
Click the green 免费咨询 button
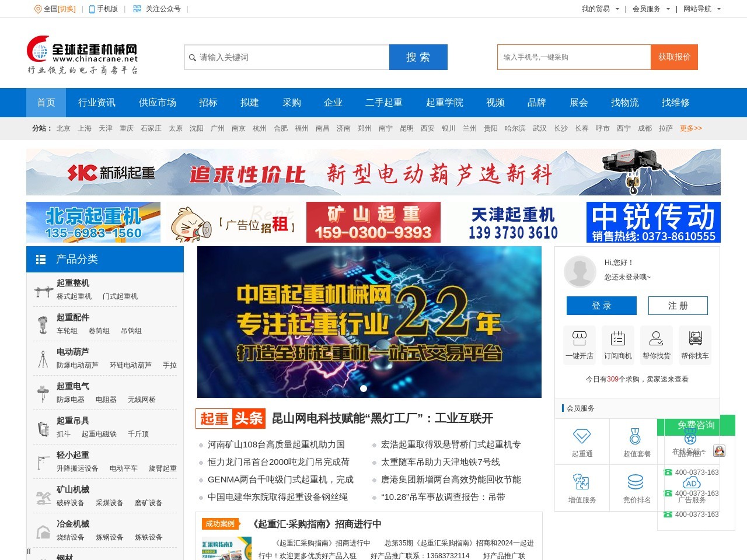[x=696, y=425]
